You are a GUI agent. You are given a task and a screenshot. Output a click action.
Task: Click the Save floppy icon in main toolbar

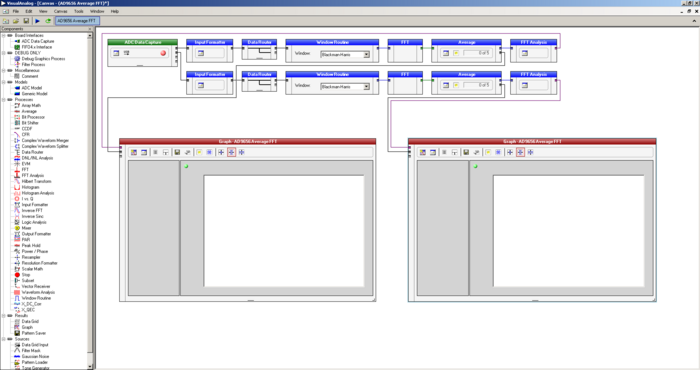pos(26,21)
